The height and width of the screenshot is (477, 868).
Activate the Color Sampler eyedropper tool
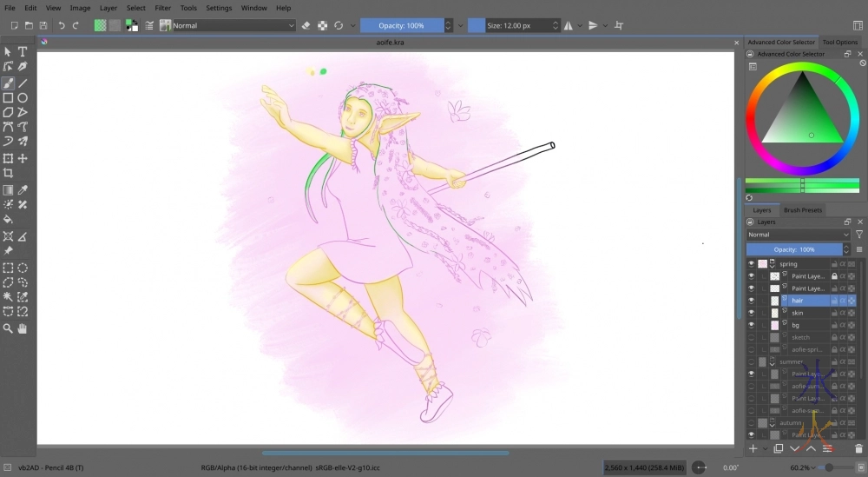(x=23, y=189)
